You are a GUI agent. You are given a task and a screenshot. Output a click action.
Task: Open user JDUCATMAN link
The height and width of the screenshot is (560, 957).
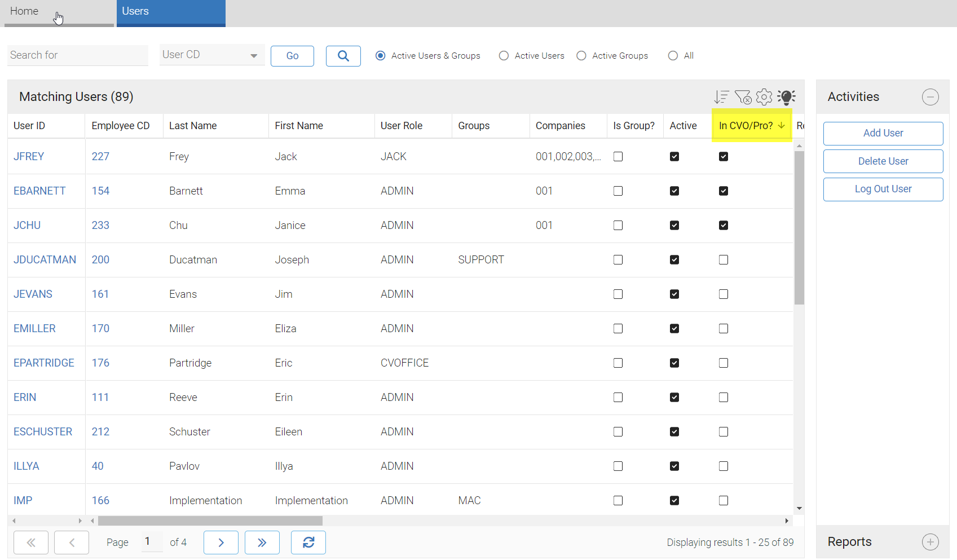[45, 260]
